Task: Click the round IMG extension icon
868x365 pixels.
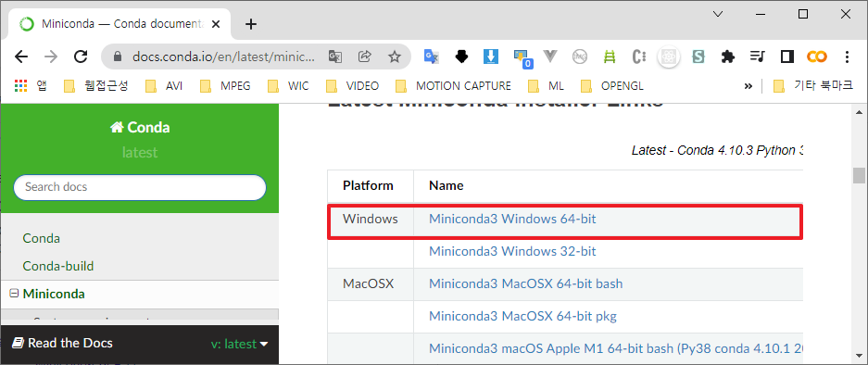Action: [580, 57]
